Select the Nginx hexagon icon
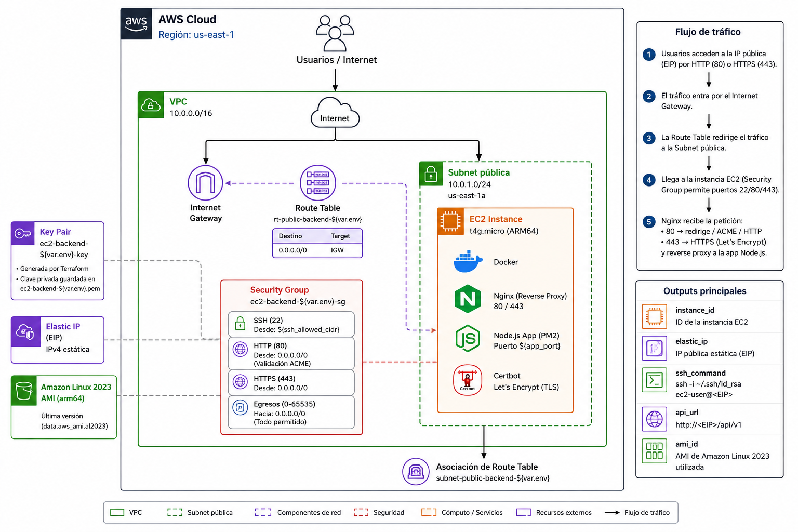Screen dimensions: 798x532 pos(468,299)
